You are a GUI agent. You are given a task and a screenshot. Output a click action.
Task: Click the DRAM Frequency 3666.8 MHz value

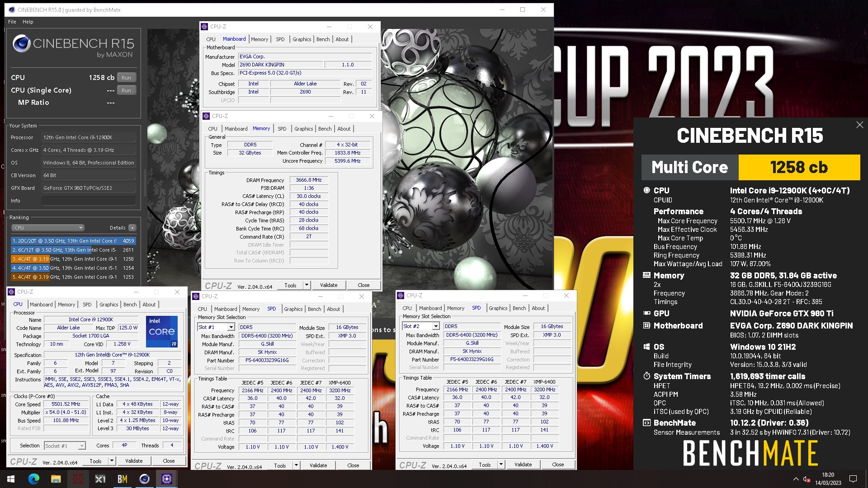(x=309, y=180)
